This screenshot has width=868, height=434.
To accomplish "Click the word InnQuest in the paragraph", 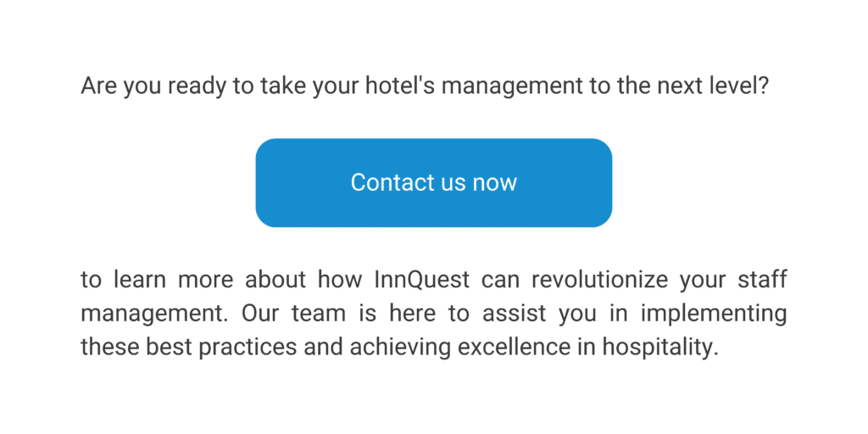I will tap(422, 280).
